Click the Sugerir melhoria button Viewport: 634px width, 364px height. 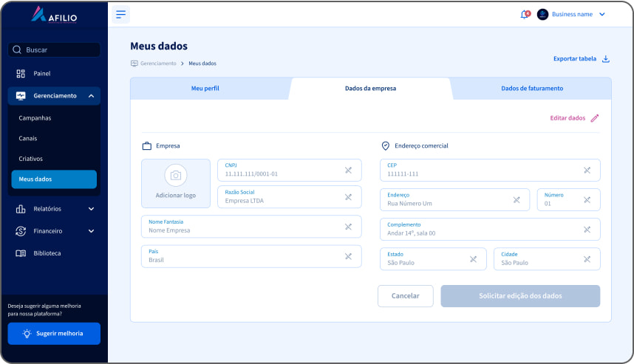pyautogui.click(x=54, y=334)
